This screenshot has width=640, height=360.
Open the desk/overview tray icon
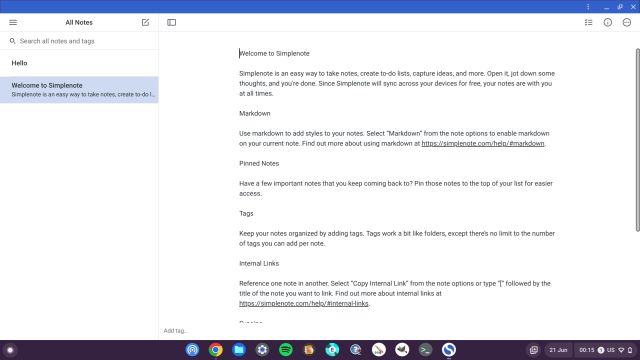click(533, 350)
